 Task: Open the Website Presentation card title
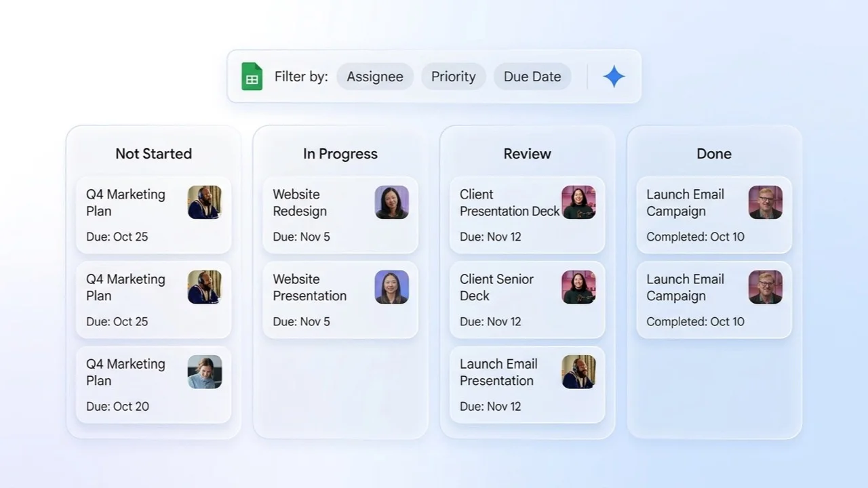310,287
